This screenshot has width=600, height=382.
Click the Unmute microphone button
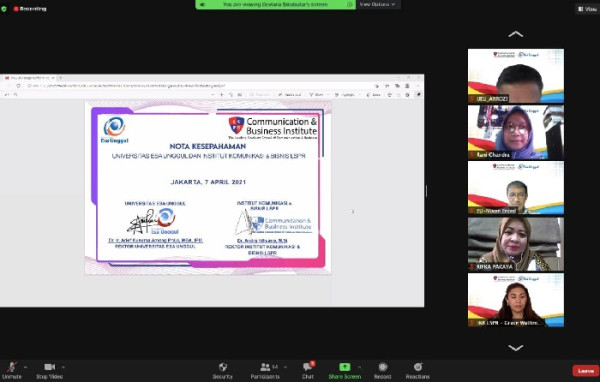point(11,371)
